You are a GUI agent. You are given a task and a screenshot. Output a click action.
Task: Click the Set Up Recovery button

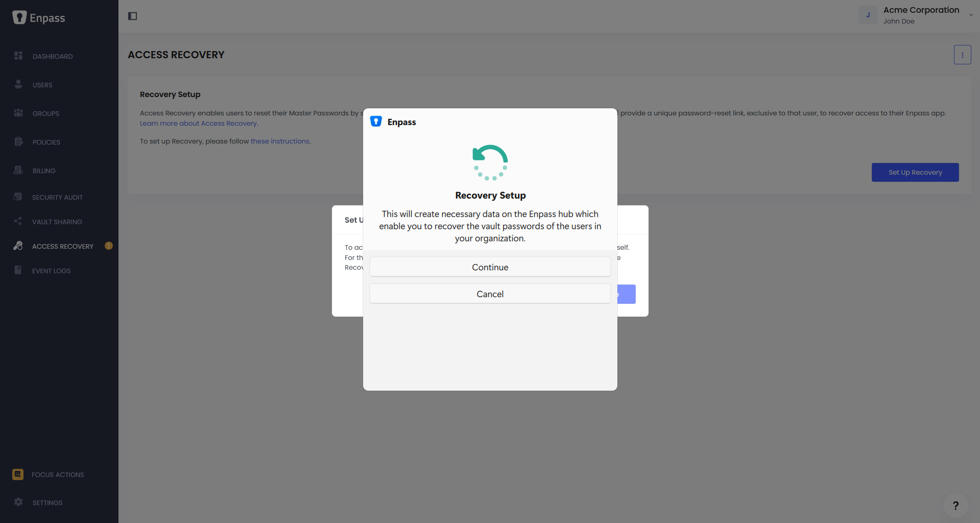(915, 172)
